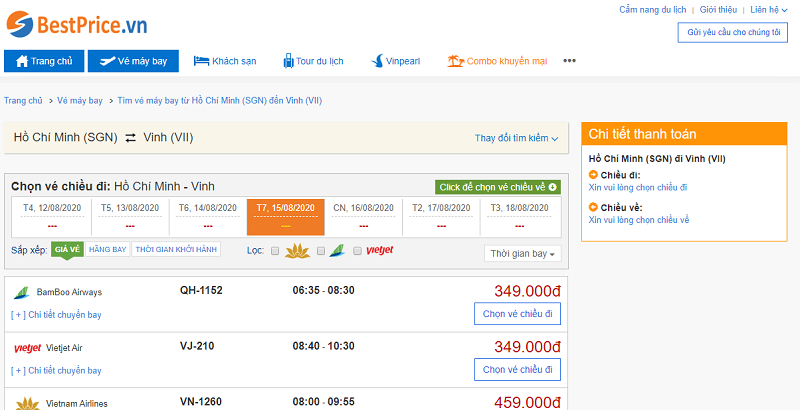Image resolution: width=800 pixels, height=410 pixels.
Task: Click orange arrow icon beside Chiều về
Action: [593, 207]
